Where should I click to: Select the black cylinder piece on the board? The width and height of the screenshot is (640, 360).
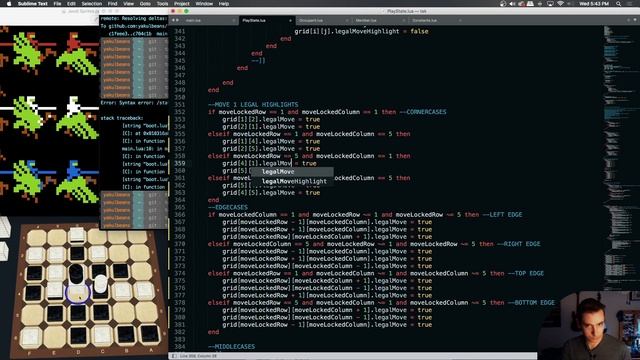click(x=76, y=274)
